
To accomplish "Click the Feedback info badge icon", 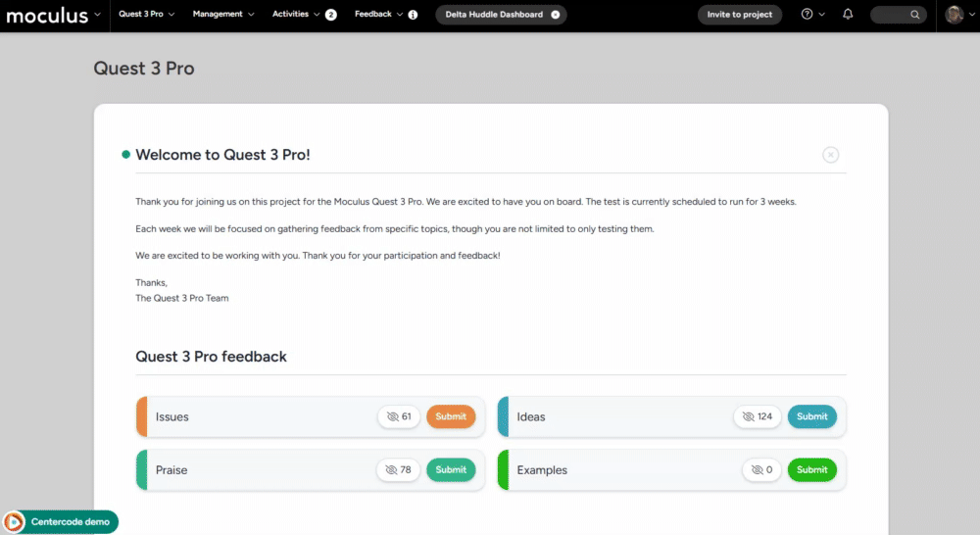I will pyautogui.click(x=414, y=15).
